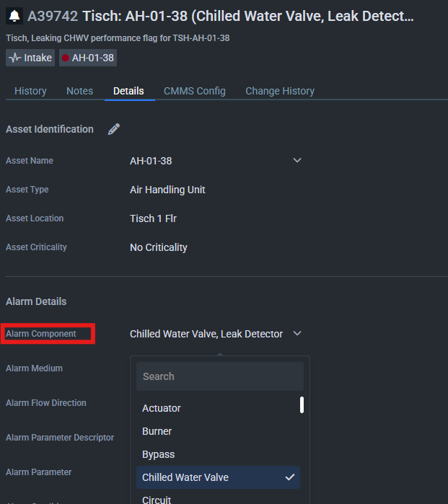Viewport: 448px width, 504px height.
Task: Expand the Asset Name dropdown chevron
Action: coord(297,160)
